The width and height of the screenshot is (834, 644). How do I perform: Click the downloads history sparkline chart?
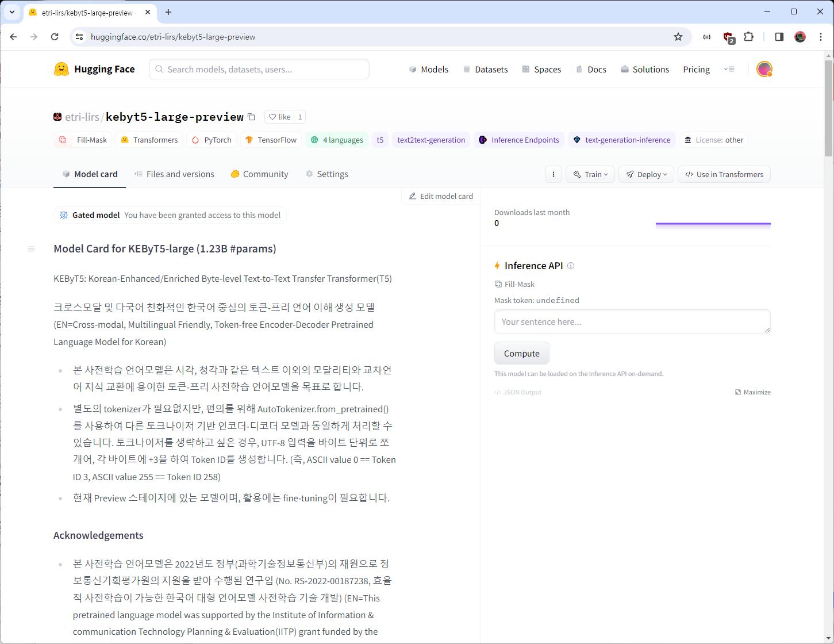(x=713, y=225)
